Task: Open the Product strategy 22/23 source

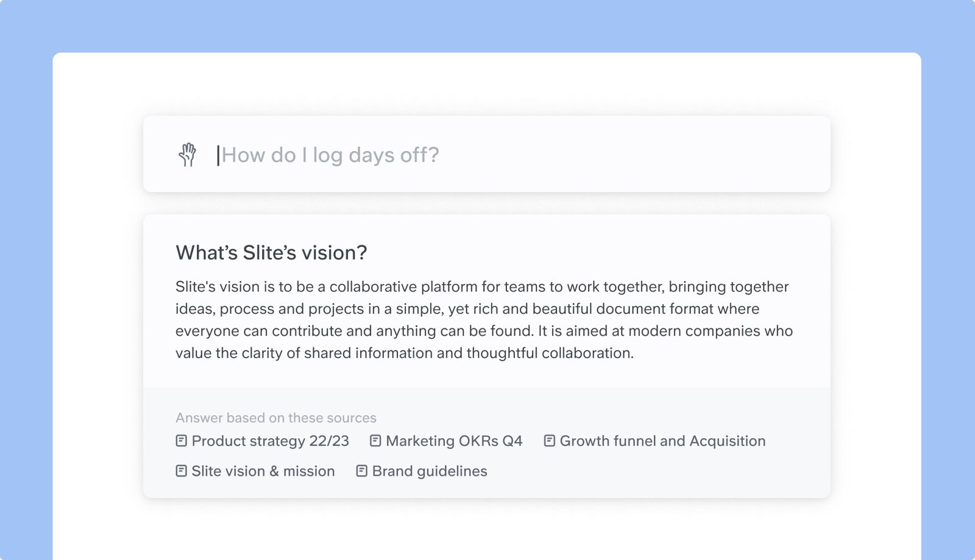Action: (270, 441)
